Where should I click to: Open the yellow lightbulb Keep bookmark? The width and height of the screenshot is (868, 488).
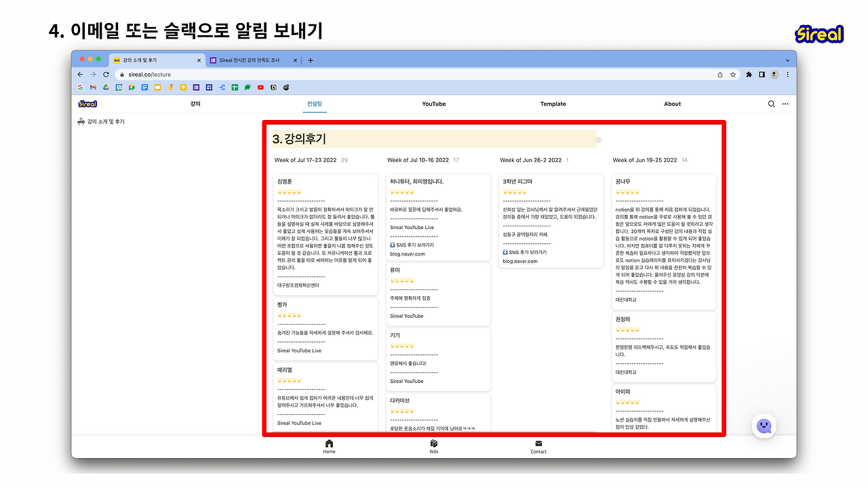click(x=183, y=87)
